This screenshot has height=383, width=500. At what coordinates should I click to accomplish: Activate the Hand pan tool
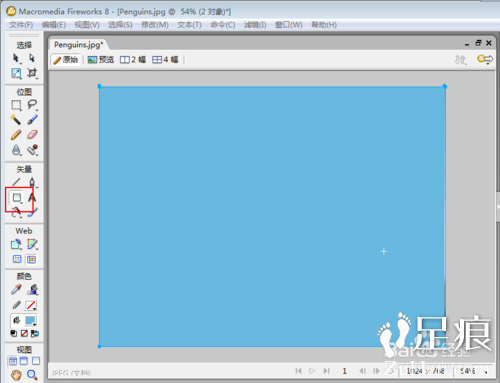[16, 375]
